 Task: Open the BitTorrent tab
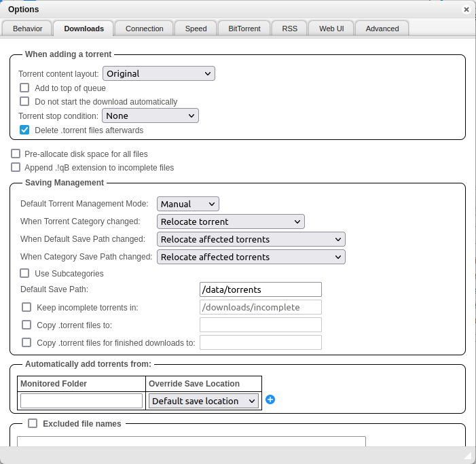[x=244, y=29]
